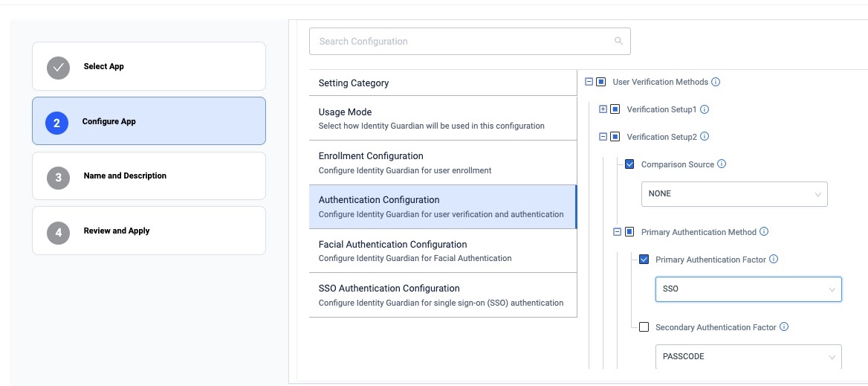
Task: Open Facial Authentication Configuration category
Action: click(442, 251)
